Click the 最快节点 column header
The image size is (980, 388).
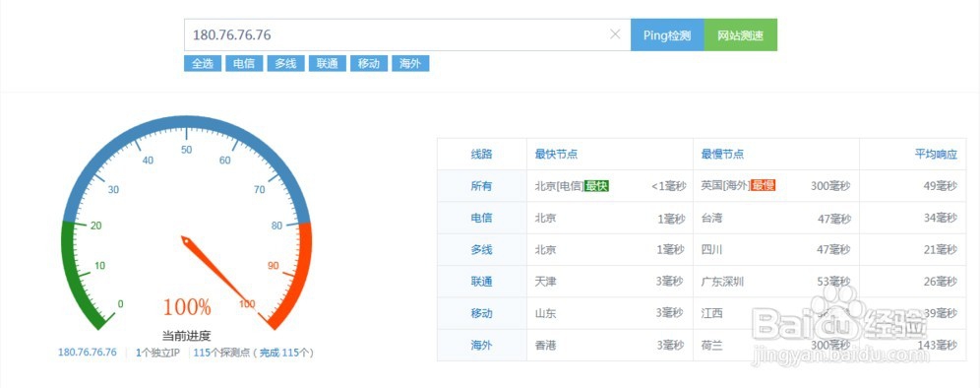point(556,155)
